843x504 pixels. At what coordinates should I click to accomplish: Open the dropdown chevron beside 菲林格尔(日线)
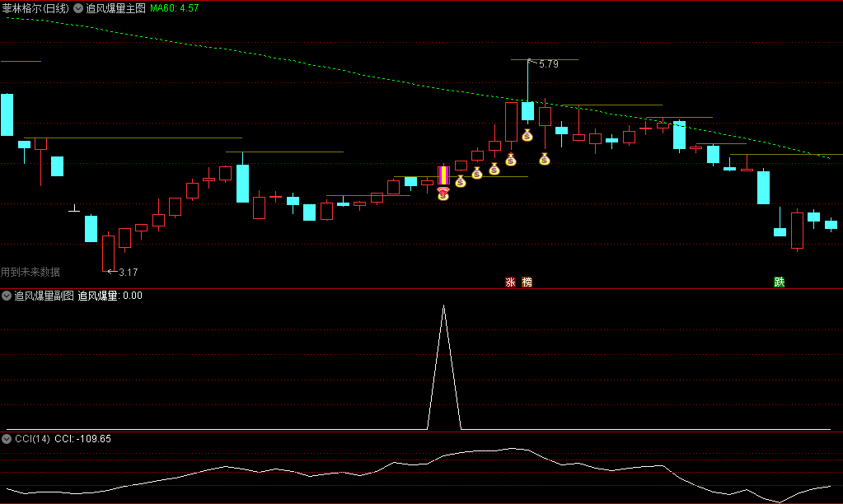click(78, 8)
